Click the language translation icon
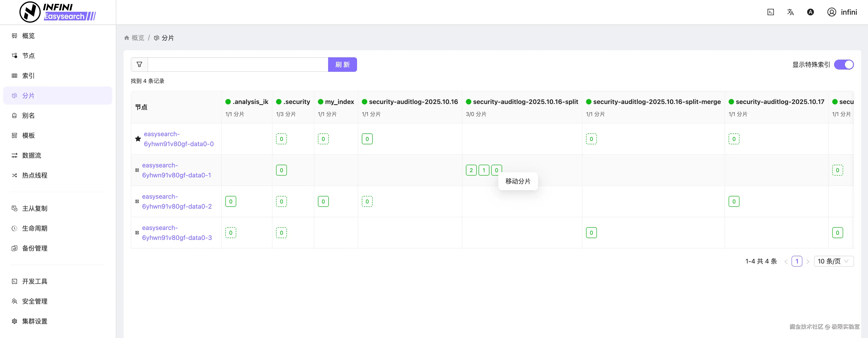Screen dimensions: 868x338 (x=790, y=12)
